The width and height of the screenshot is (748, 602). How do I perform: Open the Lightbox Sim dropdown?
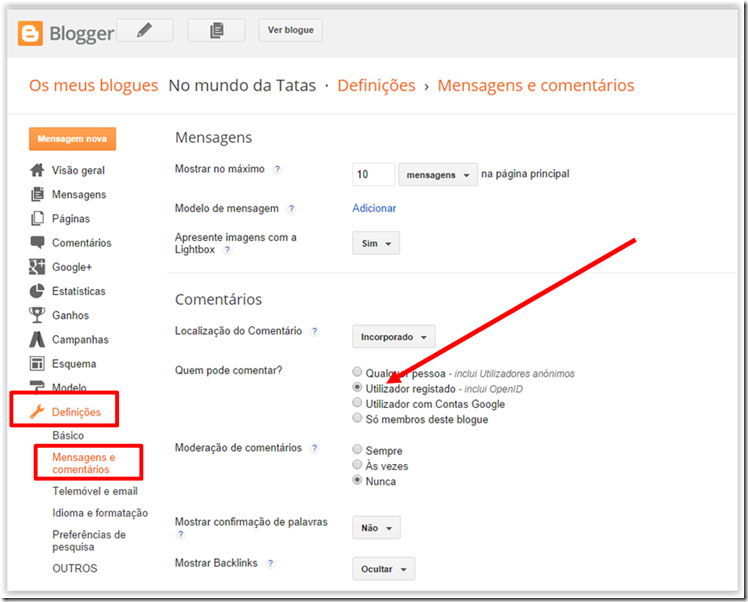pyautogui.click(x=376, y=243)
